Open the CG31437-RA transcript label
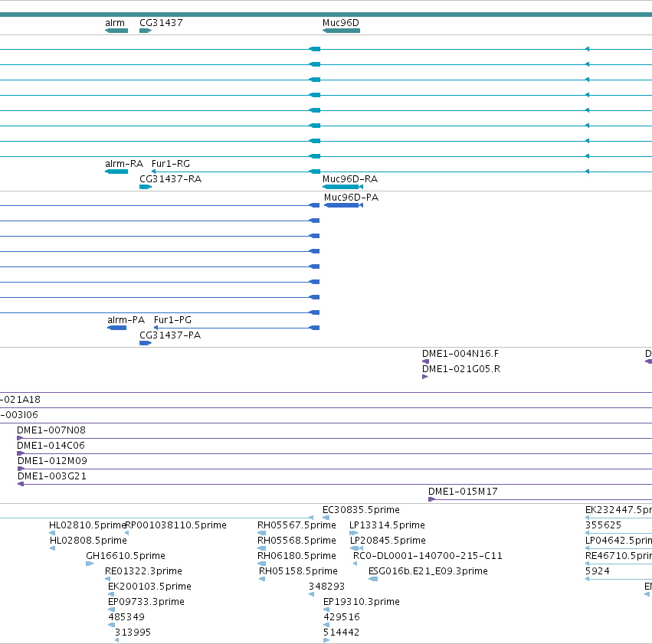 (171, 179)
